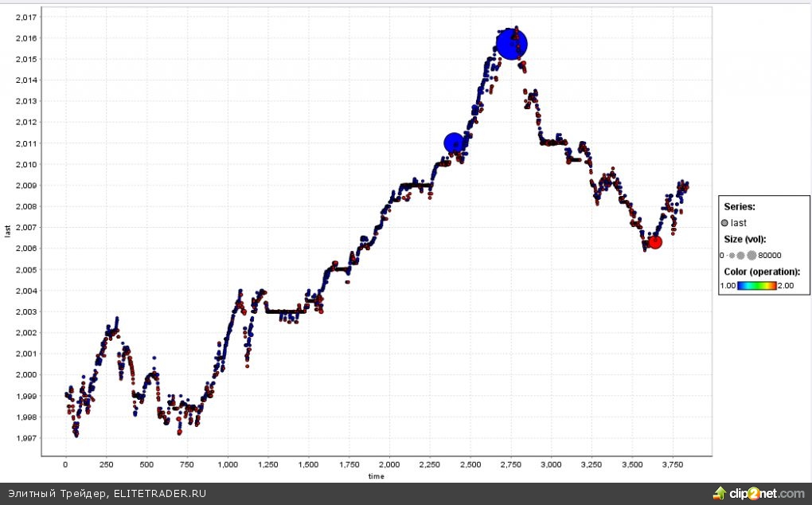
Task: Click the 80000 size scale value
Action: point(770,256)
